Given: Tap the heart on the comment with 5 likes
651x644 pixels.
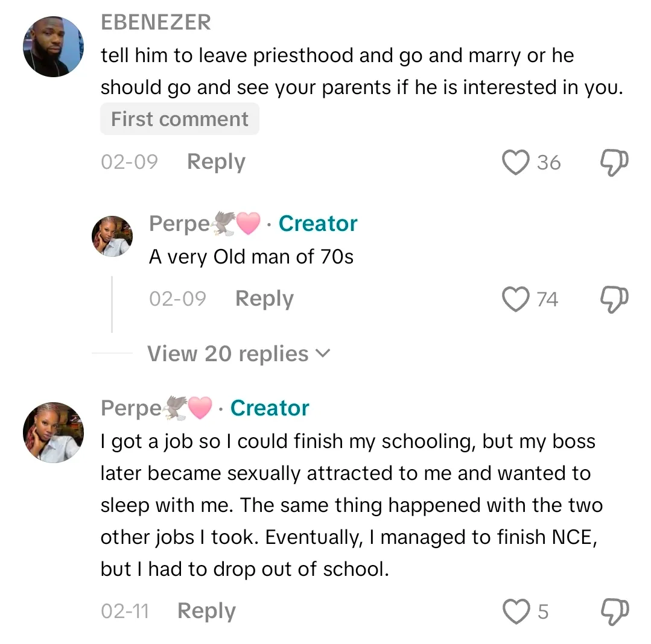Looking at the screenshot, I should point(516,611).
